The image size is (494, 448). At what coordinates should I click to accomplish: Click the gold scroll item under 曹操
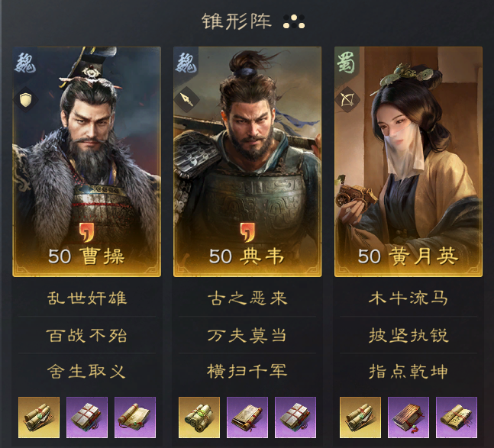(x=39, y=417)
